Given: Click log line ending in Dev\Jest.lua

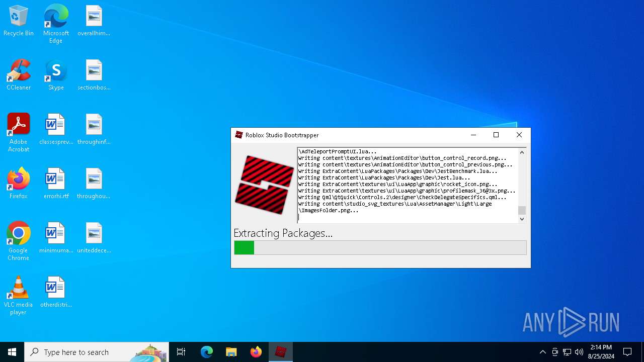Looking at the screenshot, I should 384,177.
